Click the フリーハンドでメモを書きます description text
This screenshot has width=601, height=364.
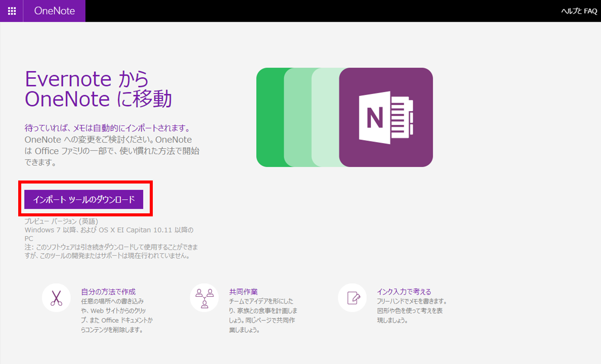[x=412, y=311]
